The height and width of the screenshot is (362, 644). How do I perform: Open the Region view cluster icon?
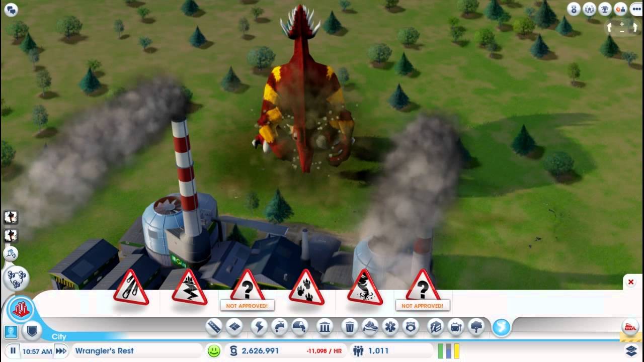(x=16, y=278)
